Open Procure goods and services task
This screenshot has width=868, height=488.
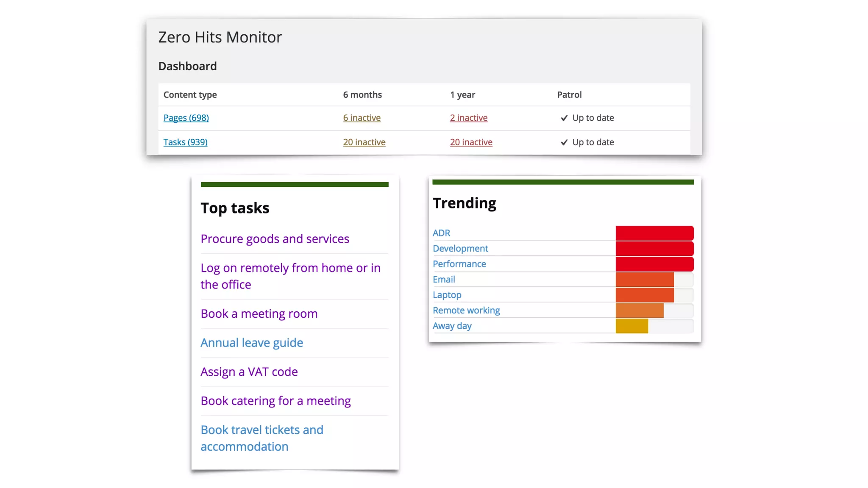coord(275,239)
